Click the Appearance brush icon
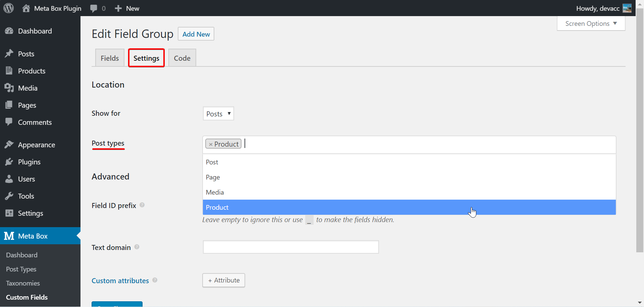 pos(9,145)
